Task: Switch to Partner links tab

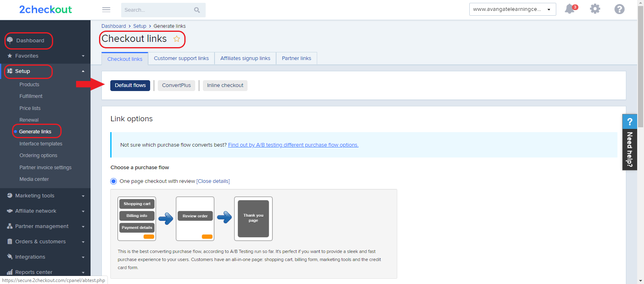Action: click(x=297, y=58)
